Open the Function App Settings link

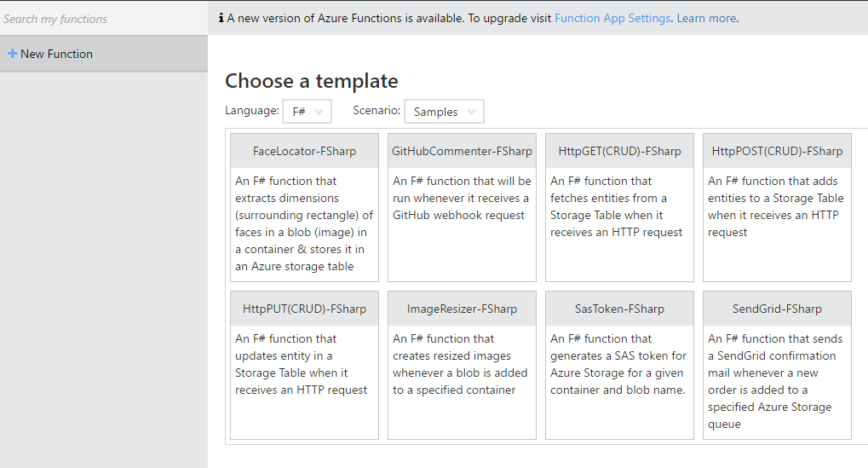(612, 18)
